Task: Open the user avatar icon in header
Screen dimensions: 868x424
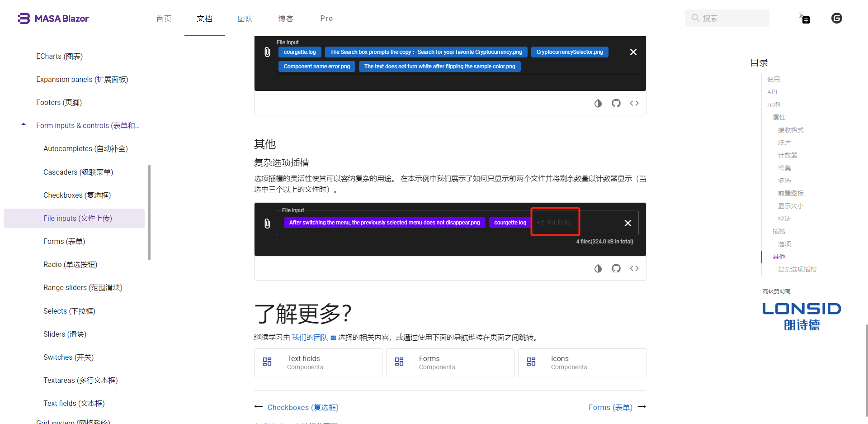Action: pos(837,18)
